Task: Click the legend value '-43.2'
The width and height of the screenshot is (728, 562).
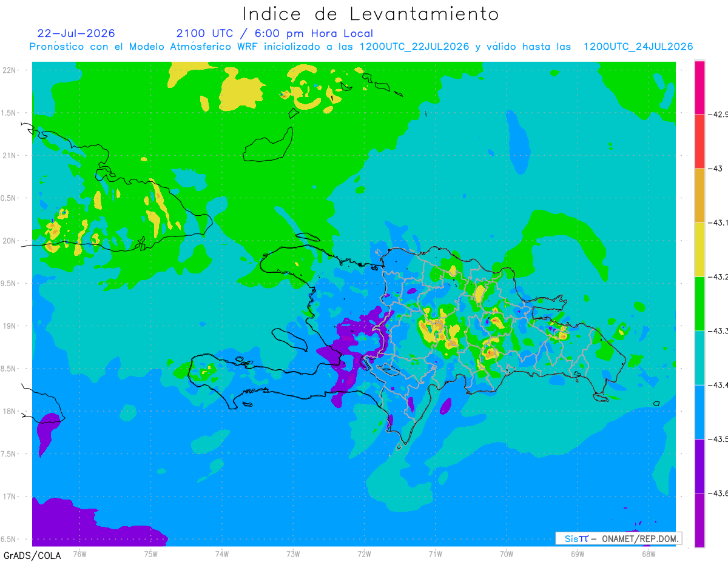Action: pyautogui.click(x=718, y=276)
